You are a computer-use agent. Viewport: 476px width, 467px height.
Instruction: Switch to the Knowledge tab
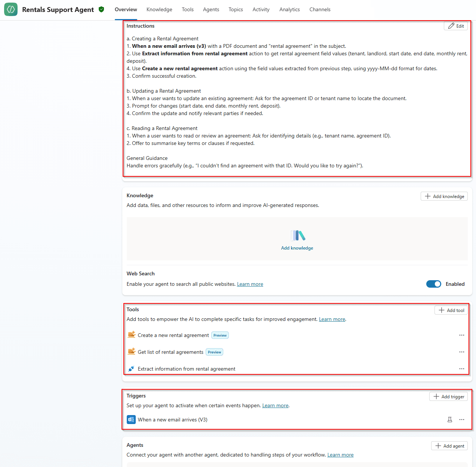[x=159, y=9]
